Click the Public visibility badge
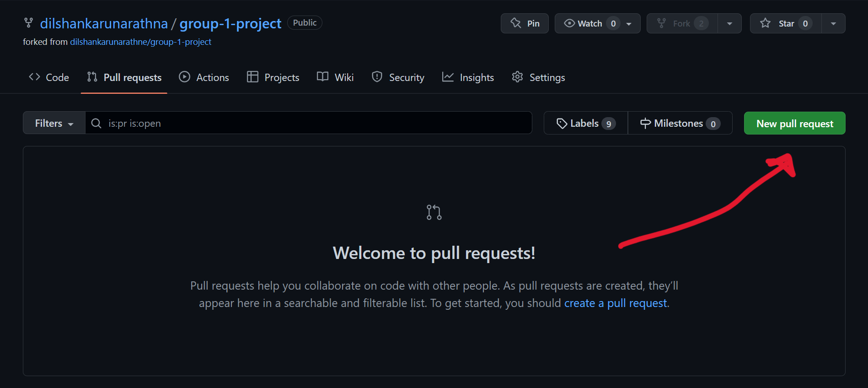This screenshot has height=388, width=868. (305, 23)
